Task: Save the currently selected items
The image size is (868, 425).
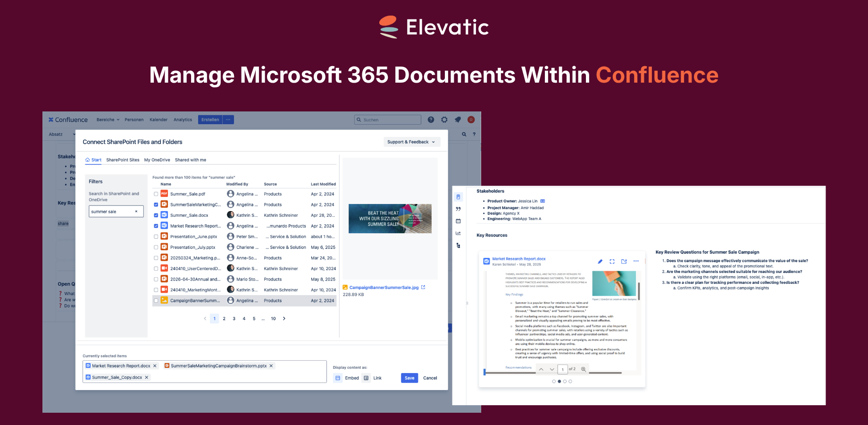Action: tap(409, 378)
